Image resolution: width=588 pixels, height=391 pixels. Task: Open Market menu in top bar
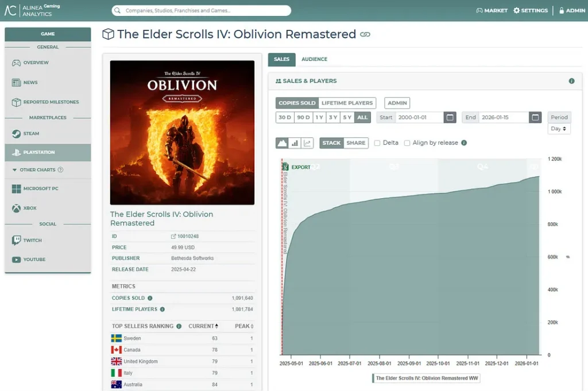492,10
